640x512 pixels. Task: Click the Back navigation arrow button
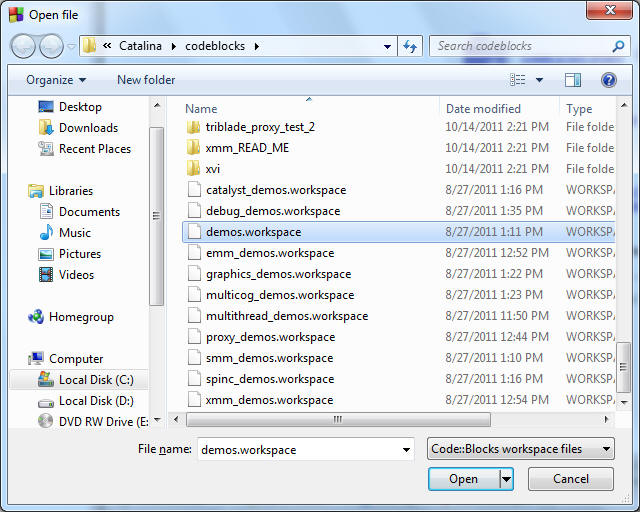pyautogui.click(x=23, y=46)
